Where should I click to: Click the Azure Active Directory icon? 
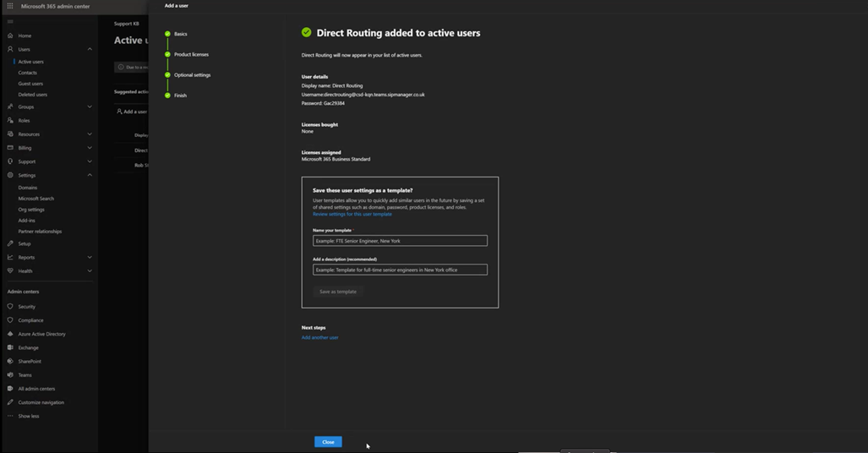click(x=10, y=334)
